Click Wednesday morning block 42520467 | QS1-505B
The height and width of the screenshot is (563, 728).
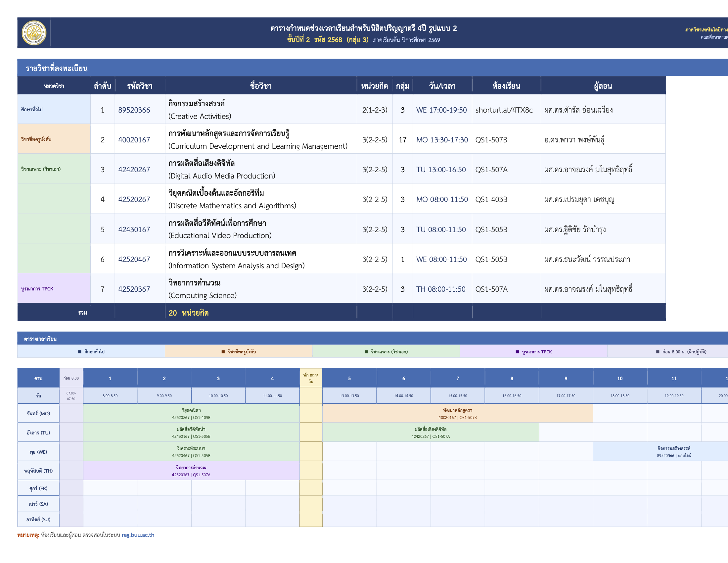coord(191,452)
